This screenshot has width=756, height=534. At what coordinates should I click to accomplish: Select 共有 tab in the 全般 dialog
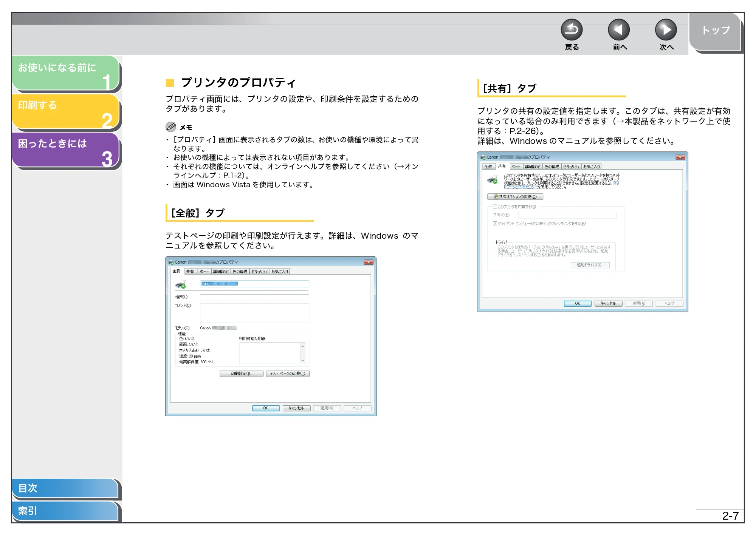[190, 272]
